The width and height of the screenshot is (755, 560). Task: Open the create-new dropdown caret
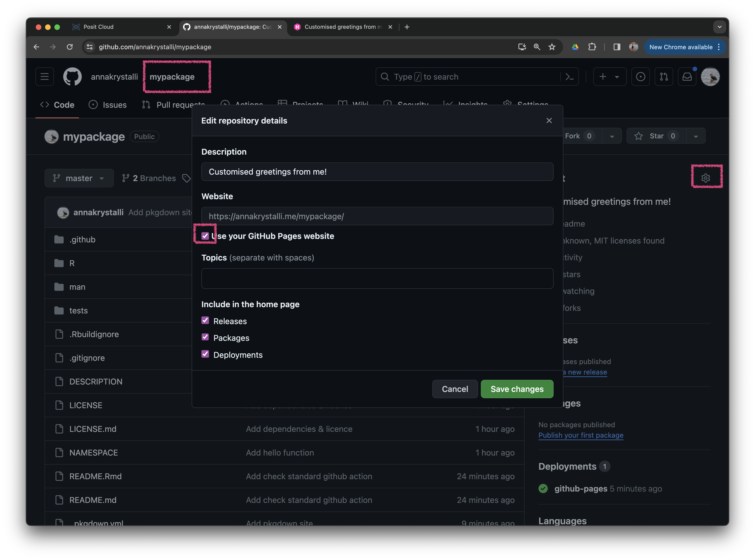pyautogui.click(x=617, y=77)
